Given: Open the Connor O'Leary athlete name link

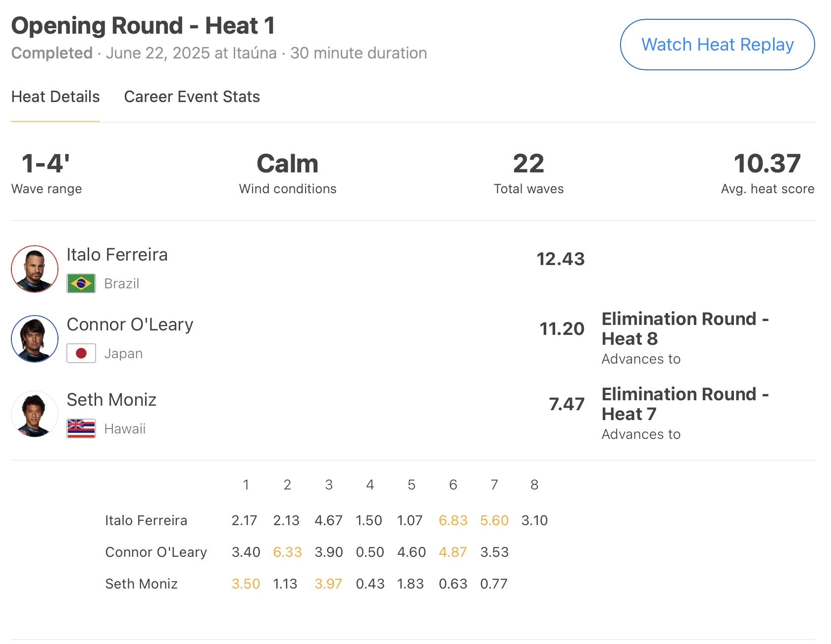Looking at the screenshot, I should coord(130,324).
